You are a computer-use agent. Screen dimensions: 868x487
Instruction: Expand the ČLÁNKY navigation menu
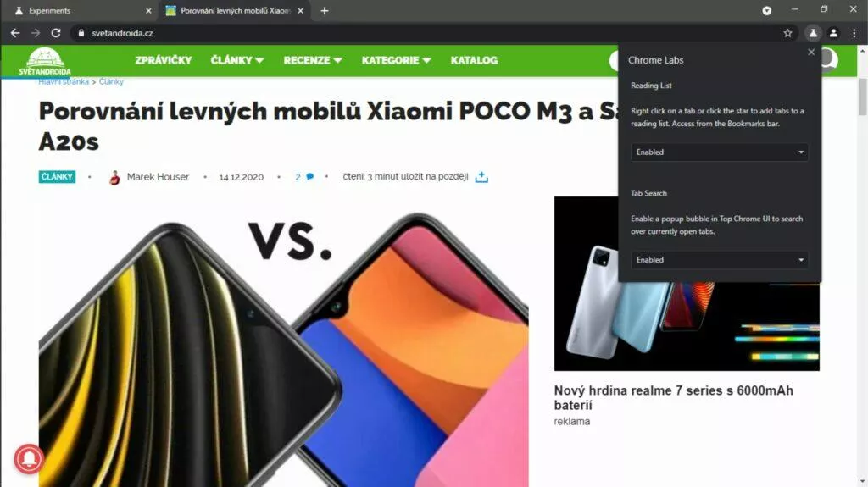click(237, 60)
